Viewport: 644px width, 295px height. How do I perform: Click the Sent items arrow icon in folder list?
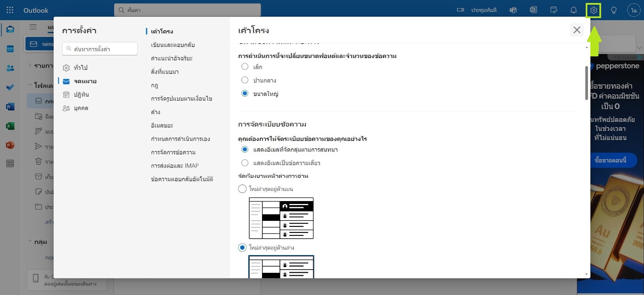[38, 146]
